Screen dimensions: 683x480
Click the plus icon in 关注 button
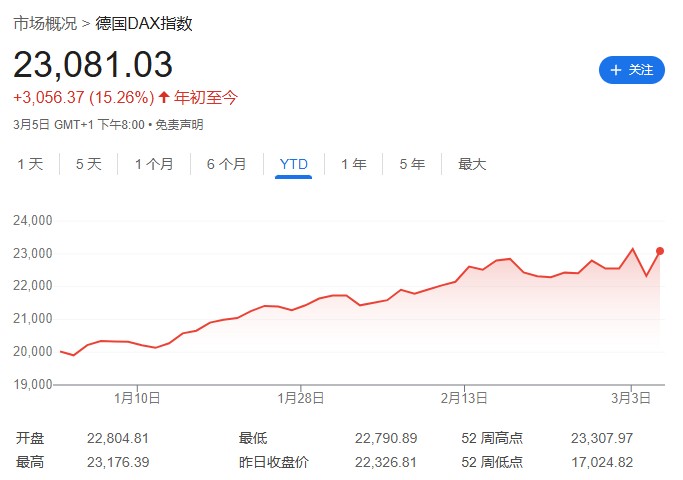614,70
